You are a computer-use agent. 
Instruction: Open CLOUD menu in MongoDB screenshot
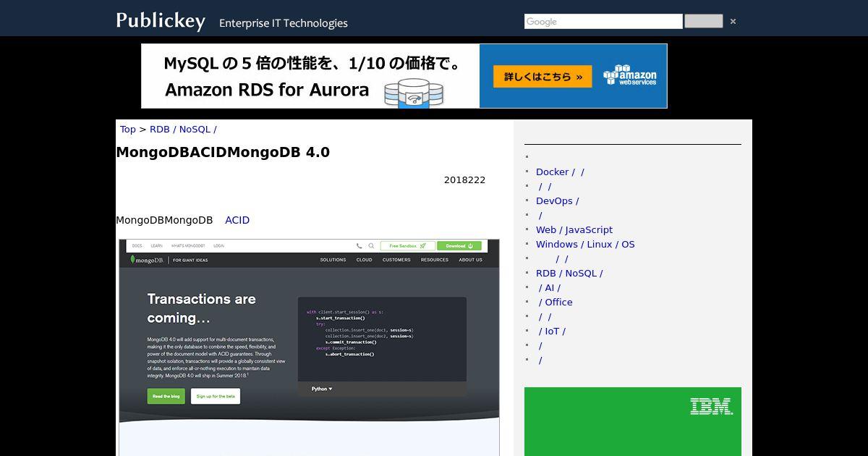(365, 260)
